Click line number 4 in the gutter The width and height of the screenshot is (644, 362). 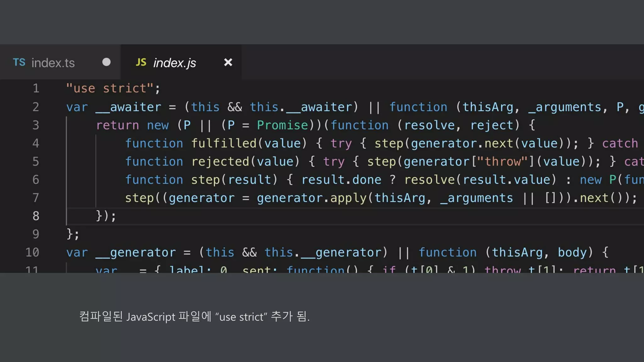(36, 143)
